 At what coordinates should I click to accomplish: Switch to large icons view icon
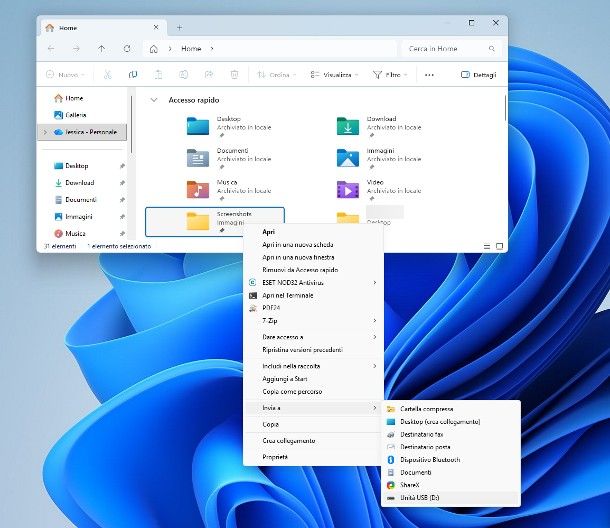pos(500,246)
